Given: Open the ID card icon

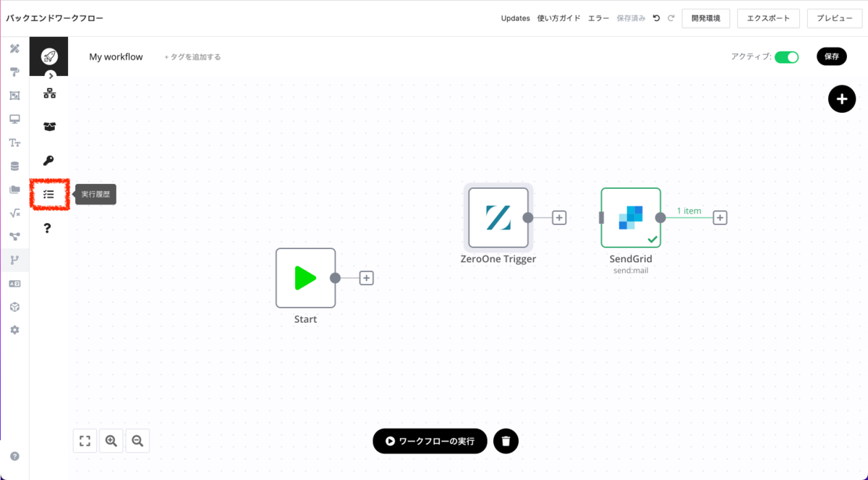Looking at the screenshot, I should click(x=14, y=284).
